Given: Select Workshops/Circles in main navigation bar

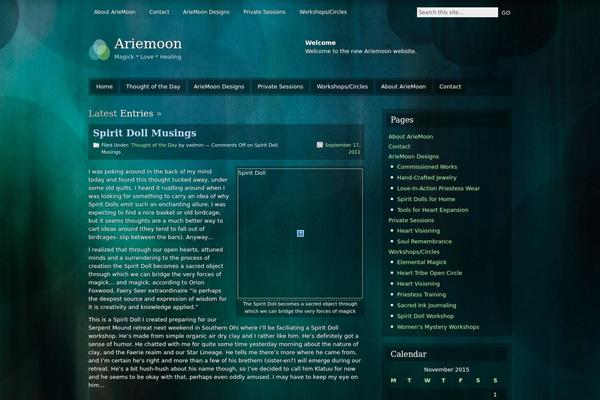Looking at the screenshot, I should tap(342, 87).
